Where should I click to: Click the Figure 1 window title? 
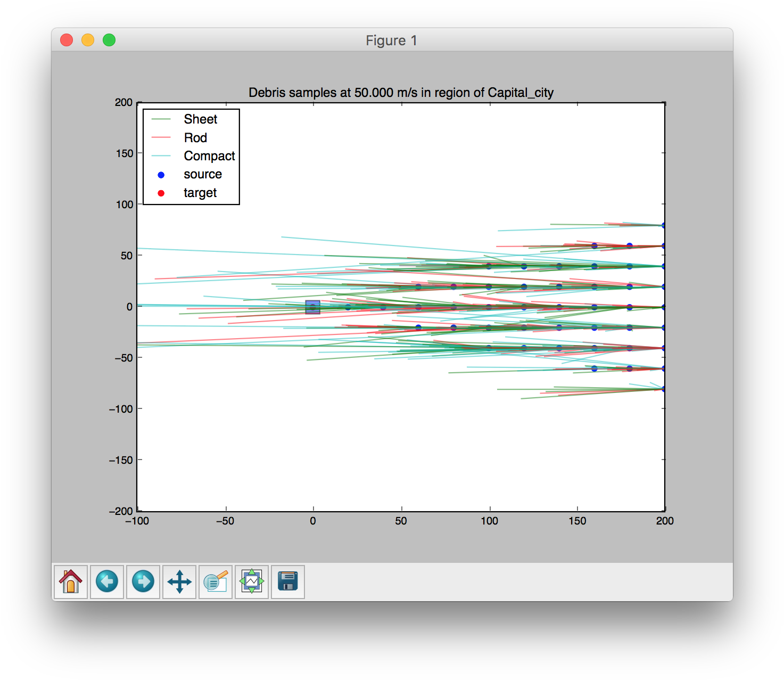[x=392, y=40]
